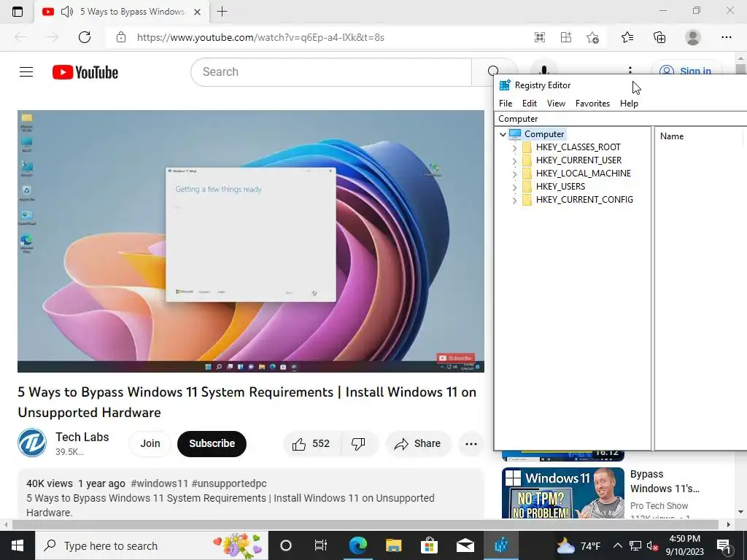
Task: Expand HKEY_CURRENT_USER chevron
Action: tap(514, 161)
